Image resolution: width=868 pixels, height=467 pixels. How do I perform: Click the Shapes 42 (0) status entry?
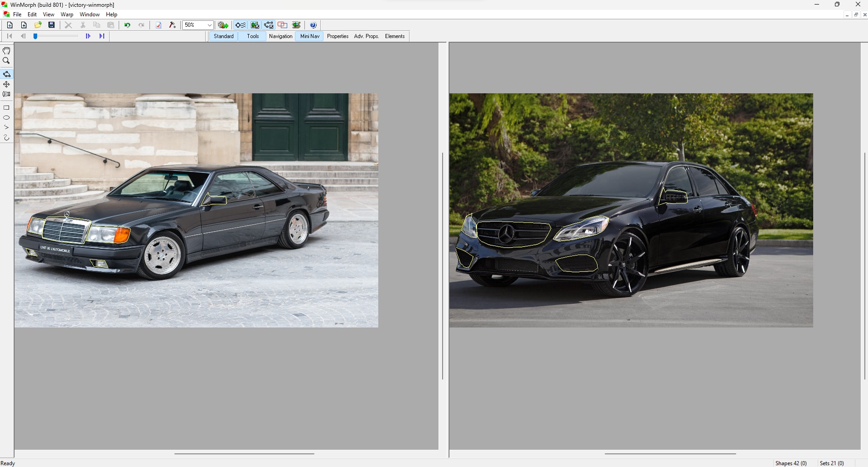pyautogui.click(x=791, y=463)
